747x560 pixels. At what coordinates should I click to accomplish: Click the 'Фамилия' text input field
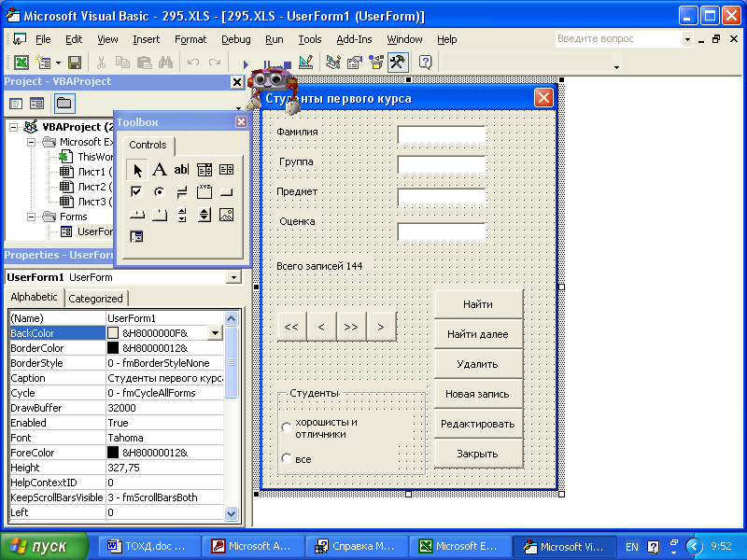coord(442,134)
